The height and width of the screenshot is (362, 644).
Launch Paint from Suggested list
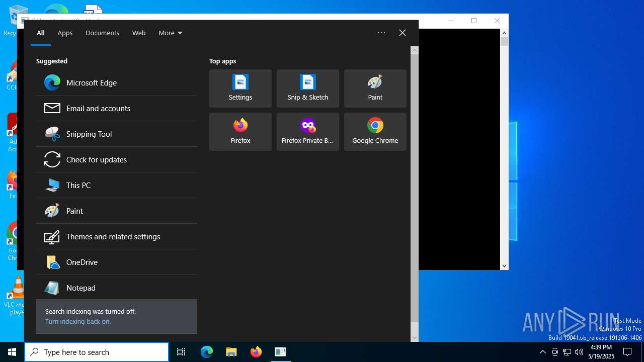click(x=117, y=211)
